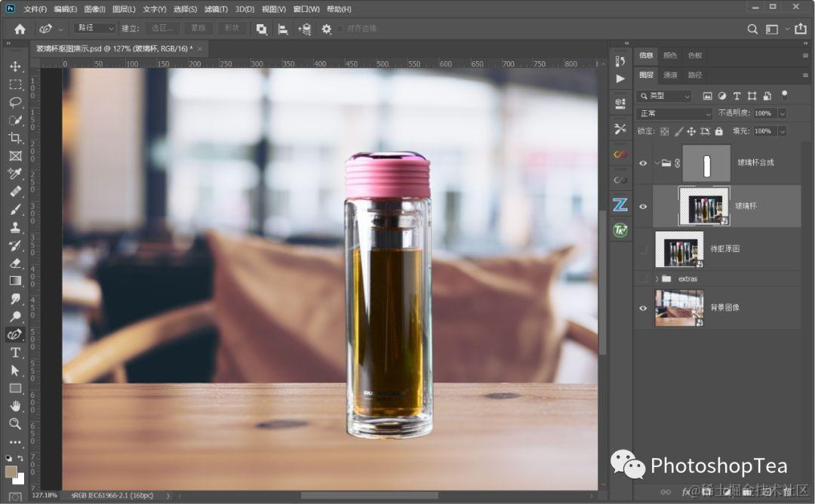
Task: Select the Brush tool
Action: [x=15, y=210]
